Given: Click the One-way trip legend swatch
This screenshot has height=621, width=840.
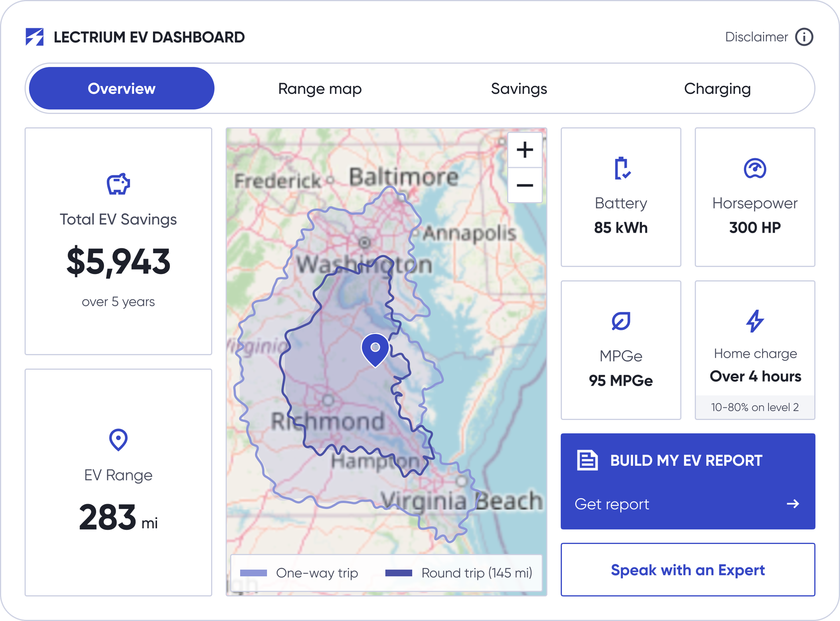Looking at the screenshot, I should click(253, 573).
